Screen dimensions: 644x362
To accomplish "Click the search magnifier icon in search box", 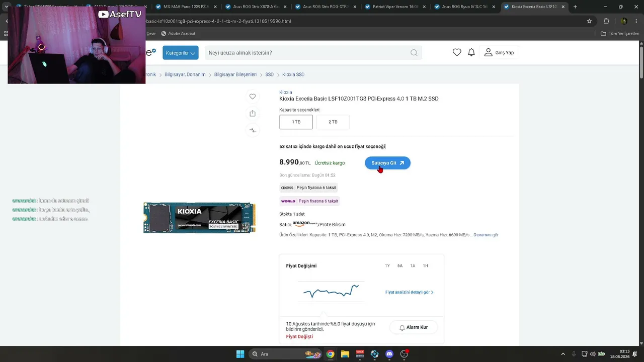I will tap(414, 53).
